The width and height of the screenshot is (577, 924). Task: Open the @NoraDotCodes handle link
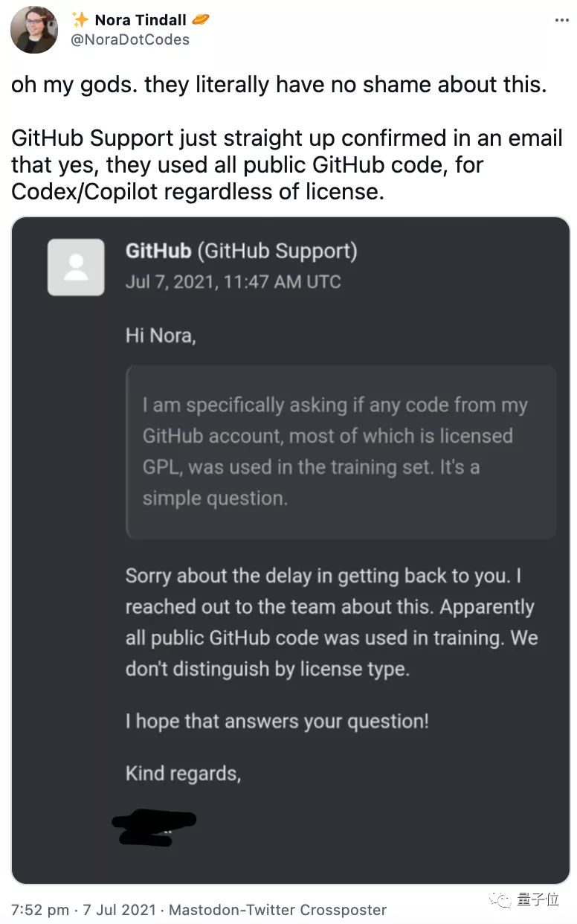pos(130,39)
